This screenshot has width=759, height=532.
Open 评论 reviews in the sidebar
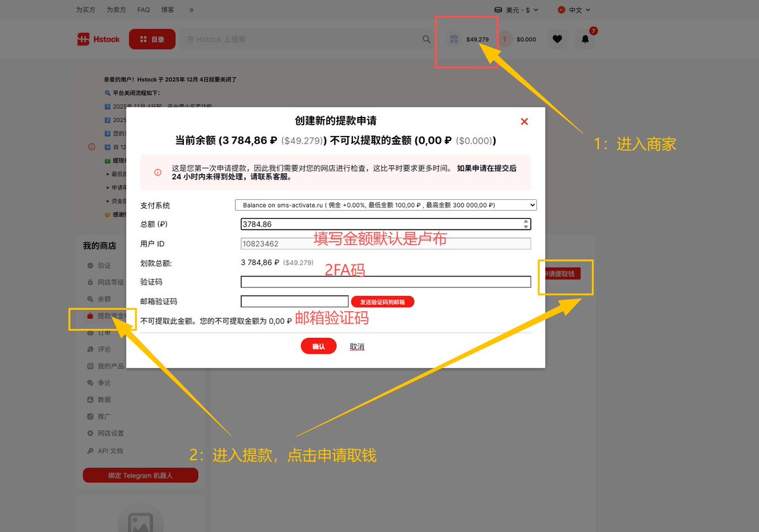coord(104,349)
